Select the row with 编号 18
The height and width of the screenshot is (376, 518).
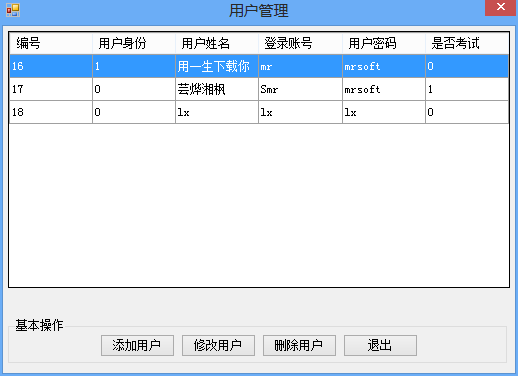pos(259,112)
